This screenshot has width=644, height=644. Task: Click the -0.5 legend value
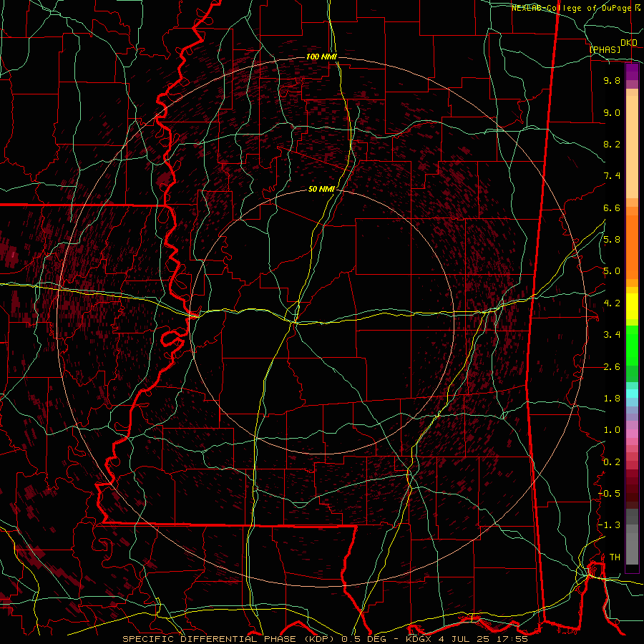pos(610,494)
